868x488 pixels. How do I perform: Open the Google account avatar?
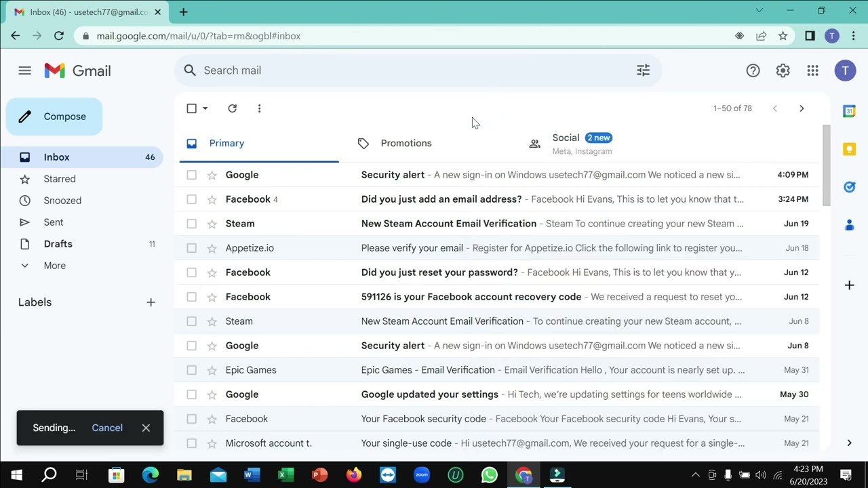[x=845, y=70]
